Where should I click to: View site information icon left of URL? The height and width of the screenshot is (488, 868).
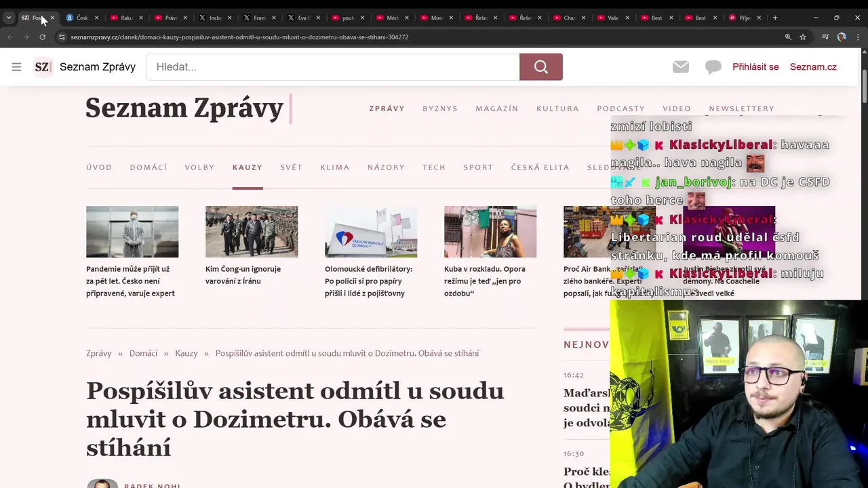click(62, 37)
